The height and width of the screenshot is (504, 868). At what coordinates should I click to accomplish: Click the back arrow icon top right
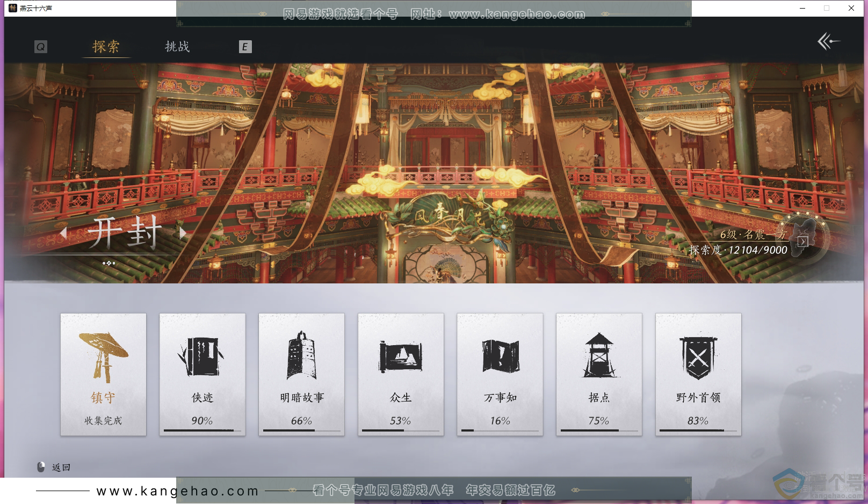click(x=828, y=41)
